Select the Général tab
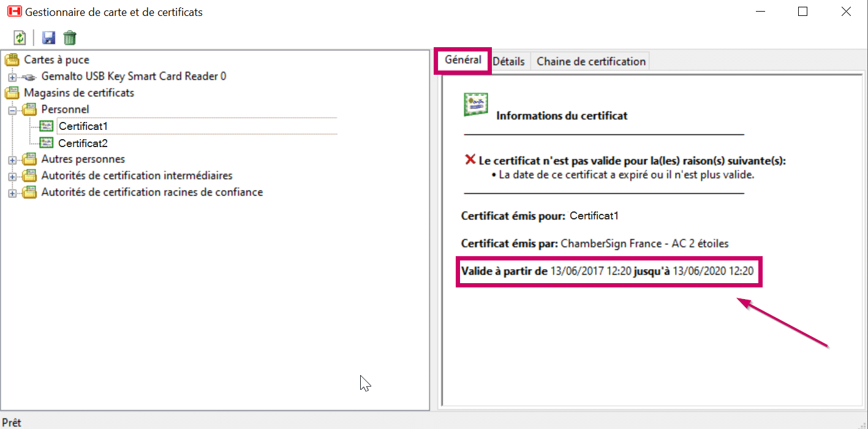This screenshot has height=429, width=868. click(x=462, y=60)
